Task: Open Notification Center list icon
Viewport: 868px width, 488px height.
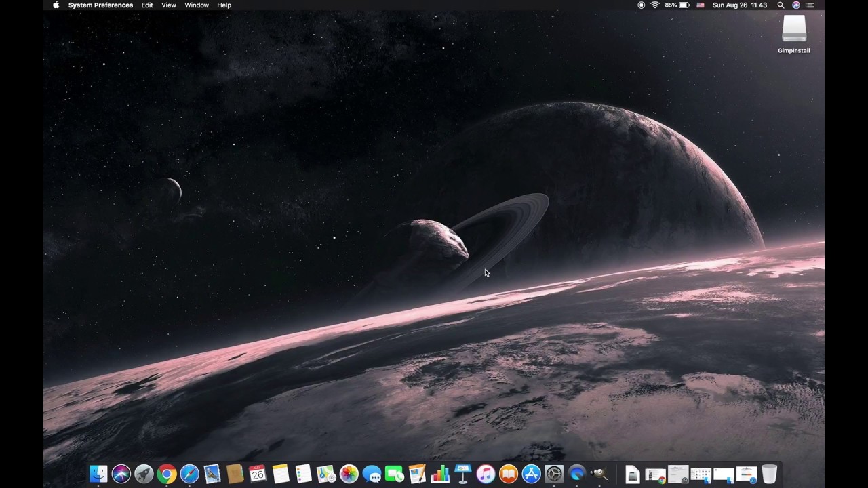Action: (x=810, y=5)
